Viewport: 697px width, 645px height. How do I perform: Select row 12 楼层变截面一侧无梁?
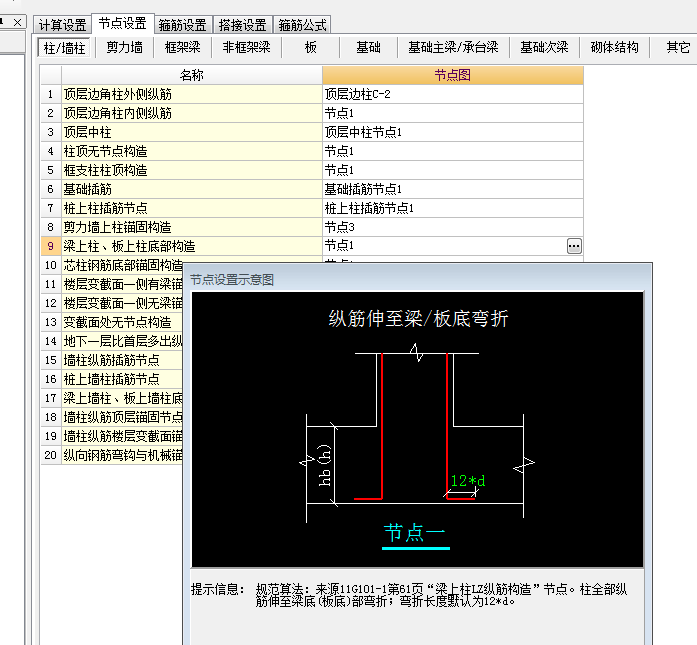(122, 303)
